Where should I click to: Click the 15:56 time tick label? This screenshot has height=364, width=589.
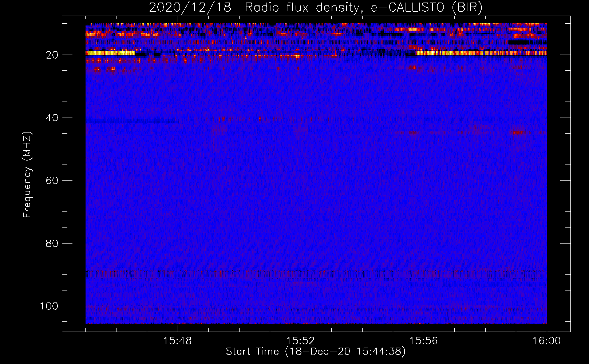423,341
